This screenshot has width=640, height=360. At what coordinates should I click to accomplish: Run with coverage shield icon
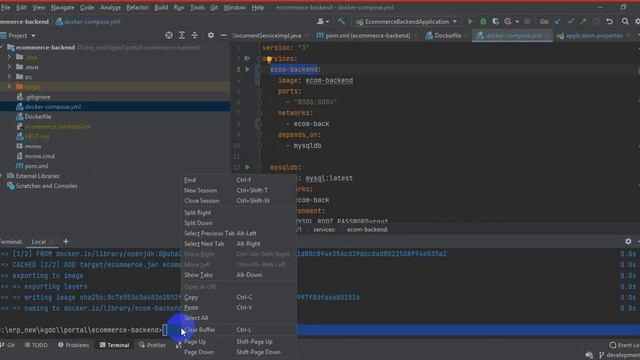click(495, 22)
